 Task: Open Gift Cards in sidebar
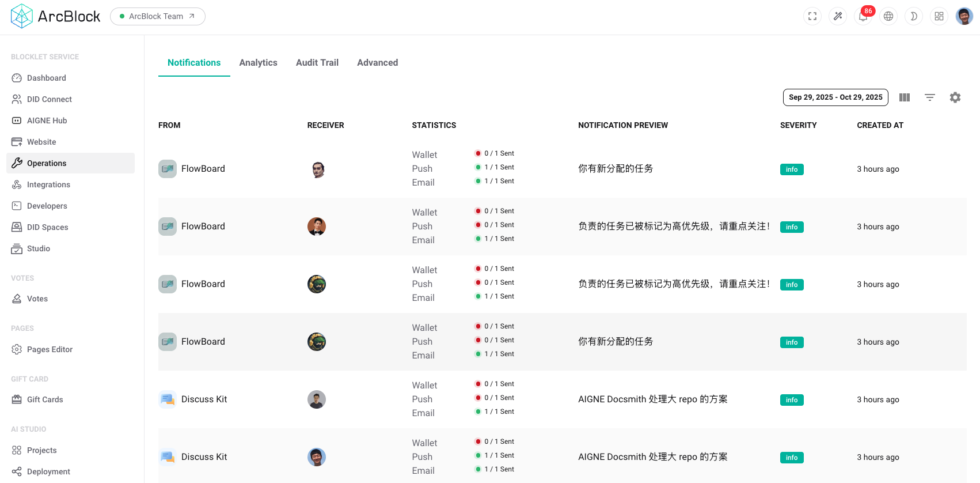click(x=70, y=399)
